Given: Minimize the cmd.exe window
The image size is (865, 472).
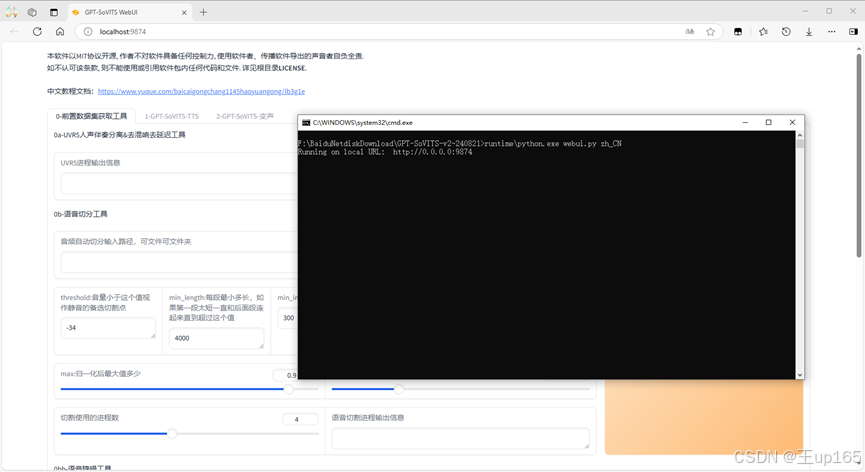Looking at the screenshot, I should point(745,122).
